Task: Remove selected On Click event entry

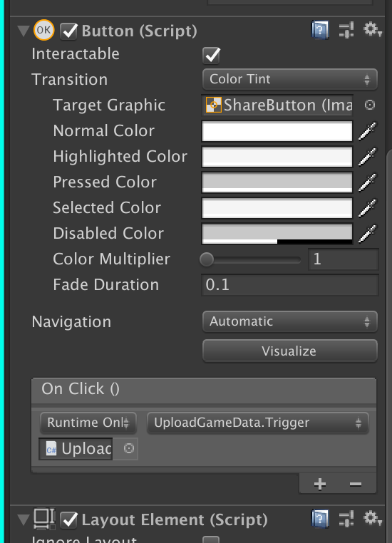Action: (356, 484)
